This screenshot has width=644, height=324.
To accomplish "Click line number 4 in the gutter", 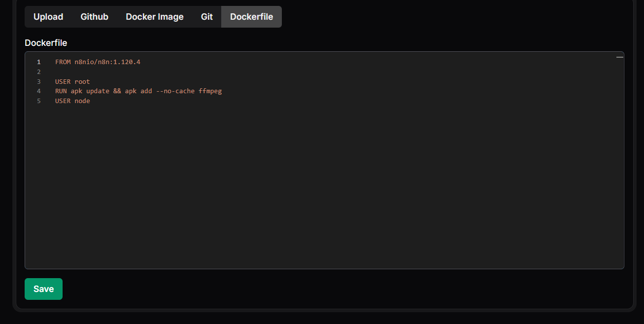I will coord(38,91).
